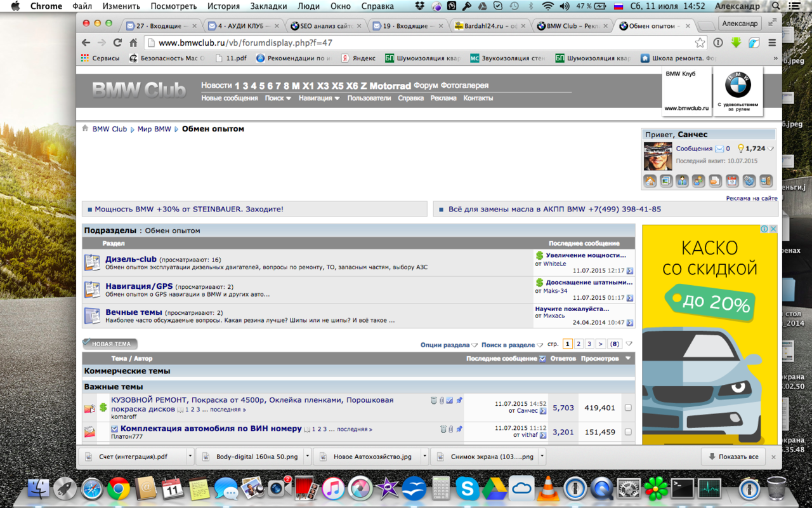Open the profile icon with man in tie

click(683, 181)
